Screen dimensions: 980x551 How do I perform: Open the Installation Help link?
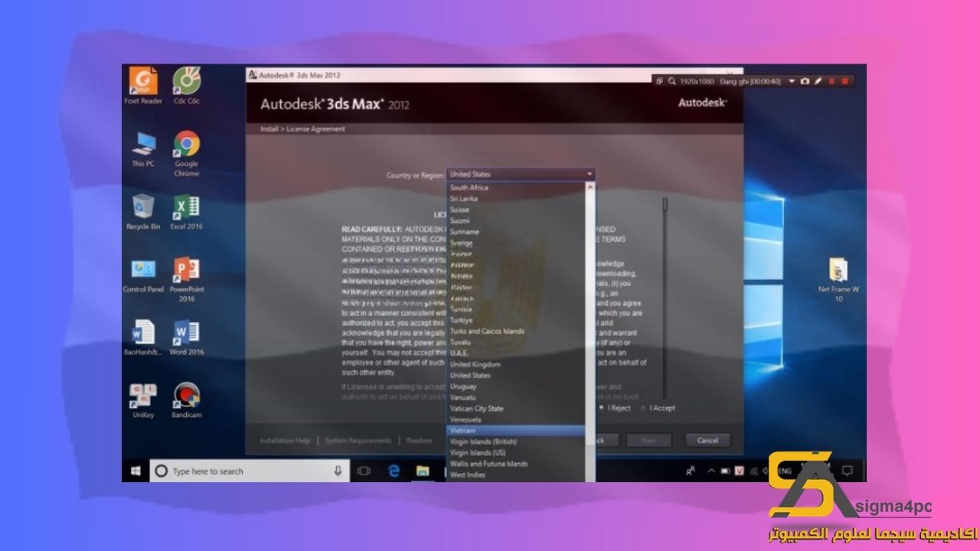point(285,440)
